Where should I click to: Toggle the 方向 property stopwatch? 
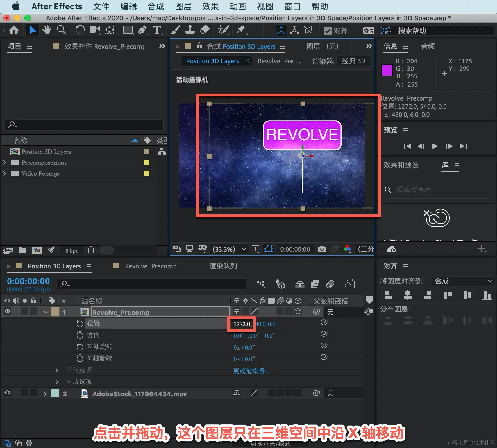80,335
